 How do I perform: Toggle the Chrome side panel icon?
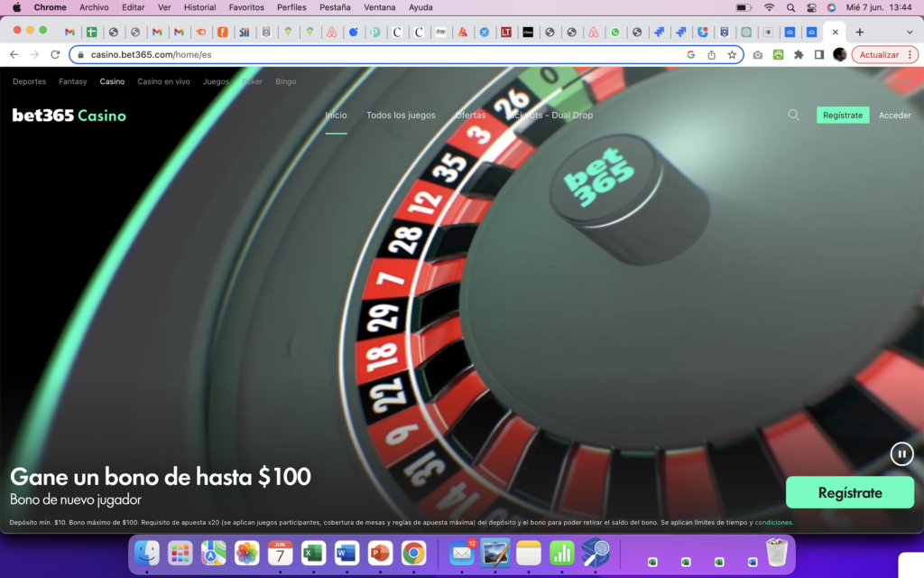(819, 54)
